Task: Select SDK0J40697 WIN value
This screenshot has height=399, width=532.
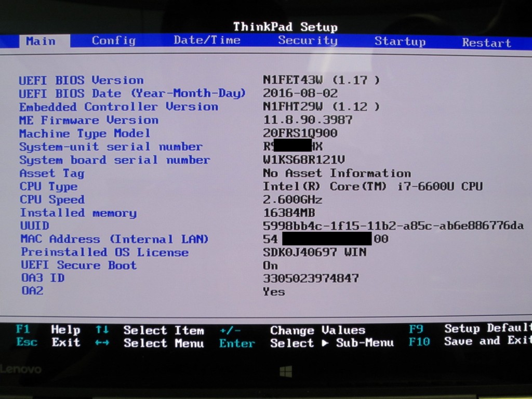Action: pos(314,252)
